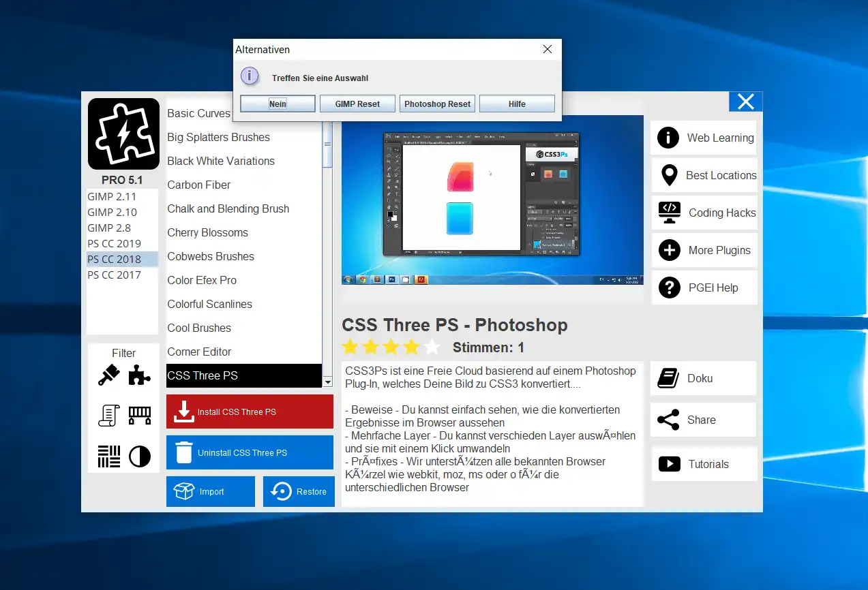Select the script scroll filter icon
The height and width of the screenshot is (590, 868).
109,416
